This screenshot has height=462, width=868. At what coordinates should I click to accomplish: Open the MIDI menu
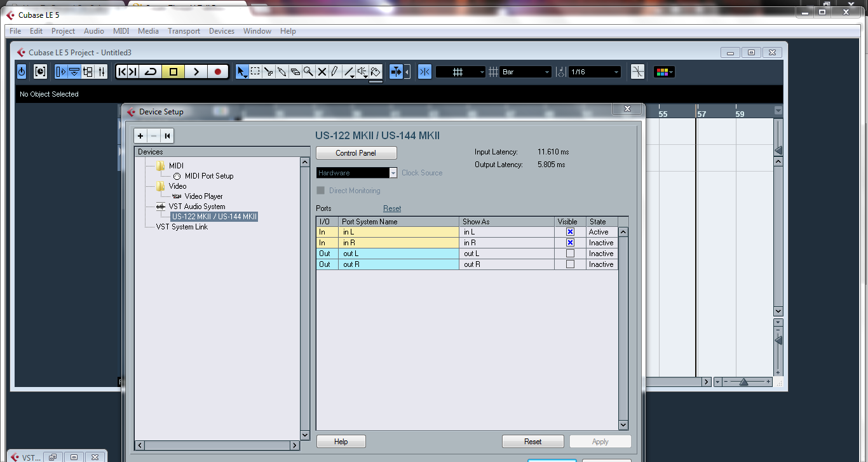(121, 31)
